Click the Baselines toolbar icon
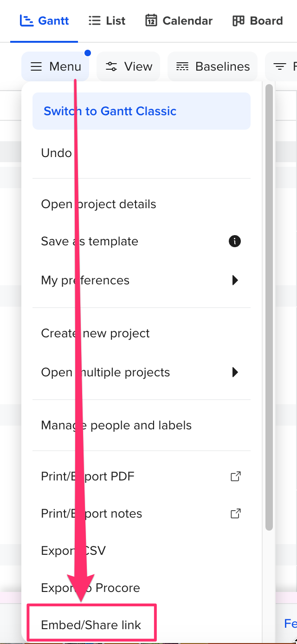Viewport: 297px width, 644px height. click(x=182, y=66)
